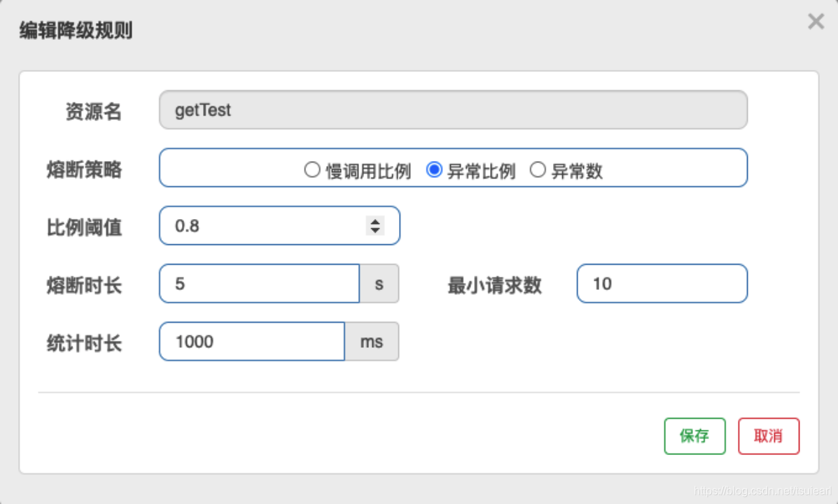The image size is (838, 504).
Task: Click the stepper up arrow for 比例阈值
Action: pos(375,220)
